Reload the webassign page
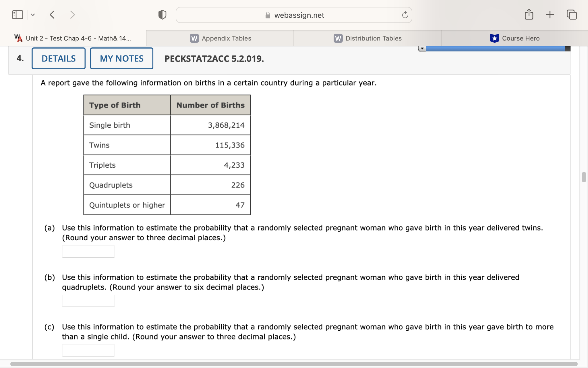The image size is (588, 368). [x=405, y=15]
